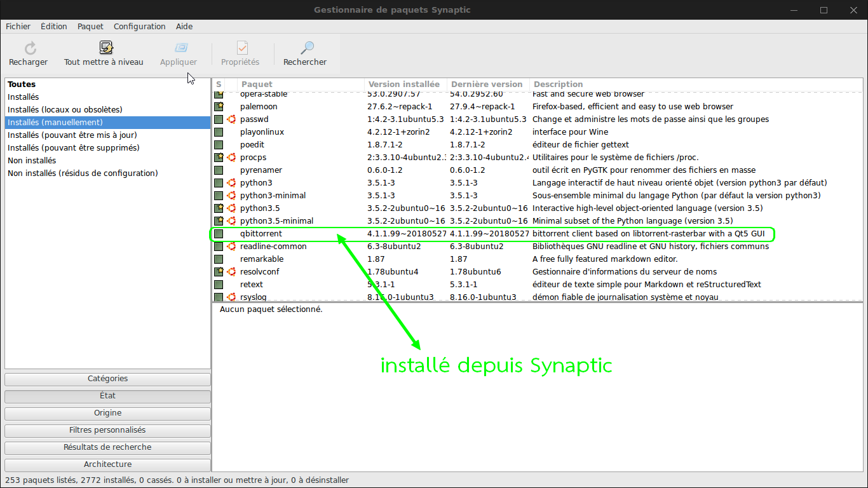868x488 pixels.
Task: Click the Ubuntu logo icon beside passwd
Action: point(232,119)
